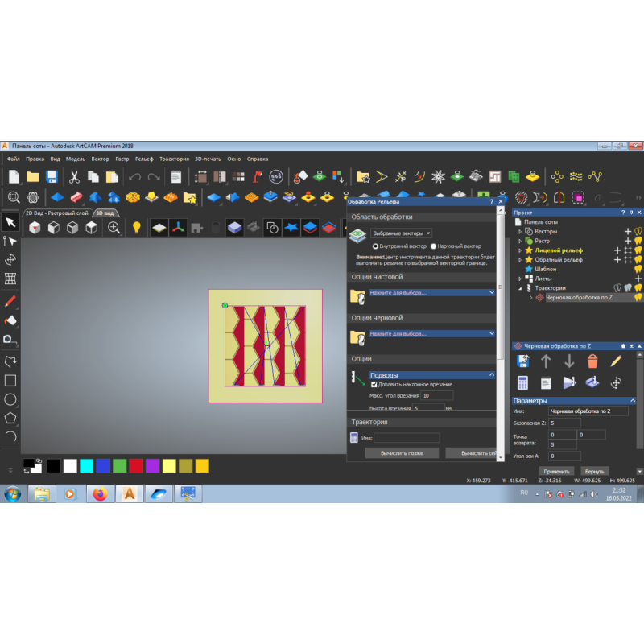Open the 'Выбранные векторы' dropdown
The width and height of the screenshot is (644, 644).
tap(402, 233)
